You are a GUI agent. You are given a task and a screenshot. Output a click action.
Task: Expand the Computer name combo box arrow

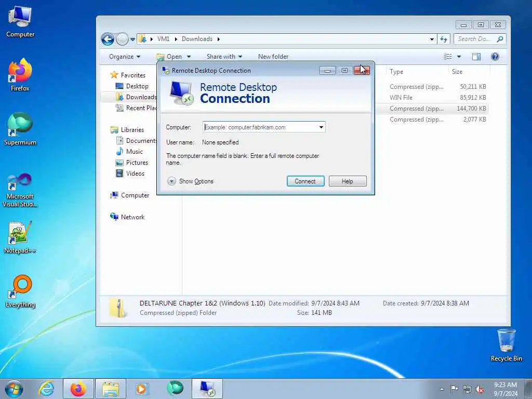[321, 127]
